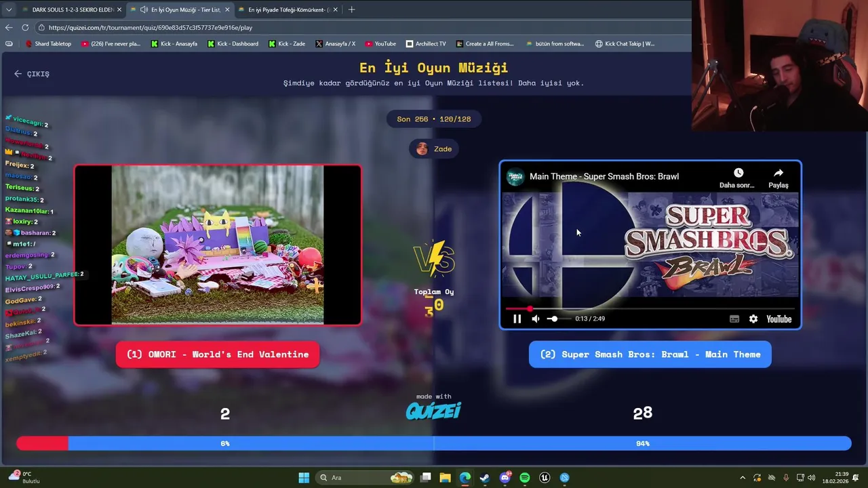The width and height of the screenshot is (868, 488).
Task: View site information icon in address bar
Action: pyautogui.click(x=41, y=28)
